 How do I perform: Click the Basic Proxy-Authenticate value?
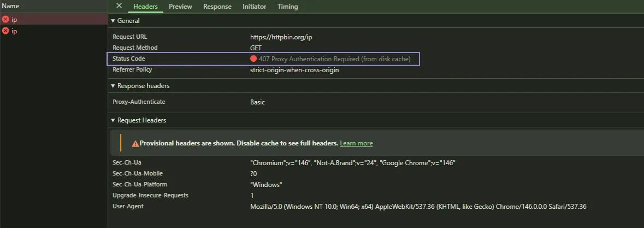point(257,102)
